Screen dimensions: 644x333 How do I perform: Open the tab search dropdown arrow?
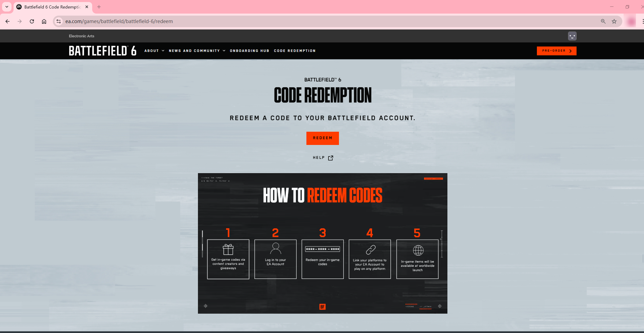click(x=7, y=7)
